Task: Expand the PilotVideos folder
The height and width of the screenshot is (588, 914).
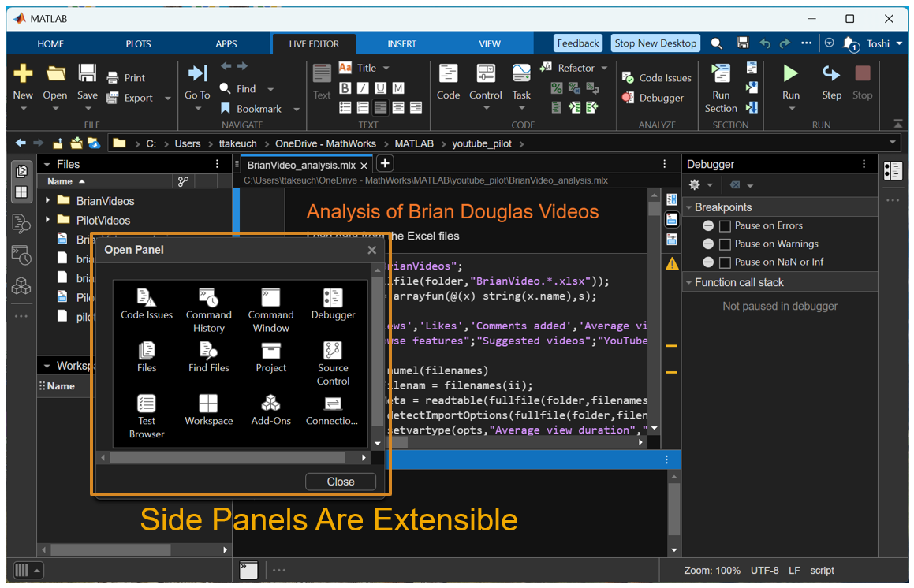Action: coord(48,220)
